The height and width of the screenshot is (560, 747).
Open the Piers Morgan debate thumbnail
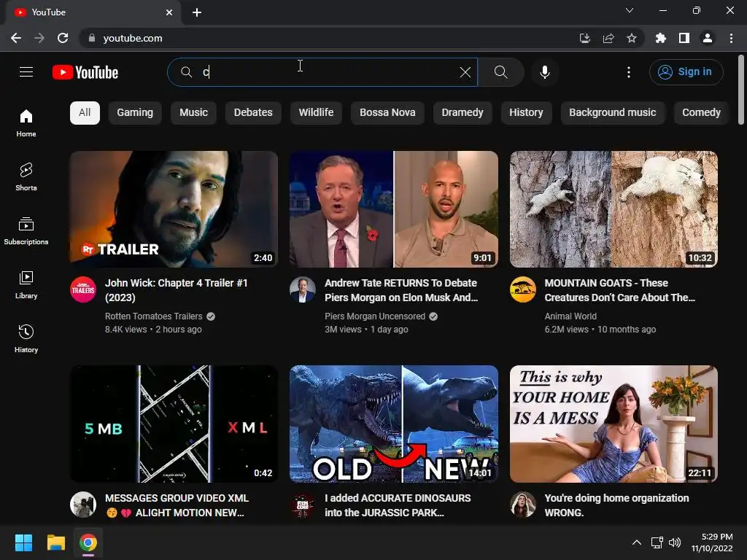tap(394, 209)
